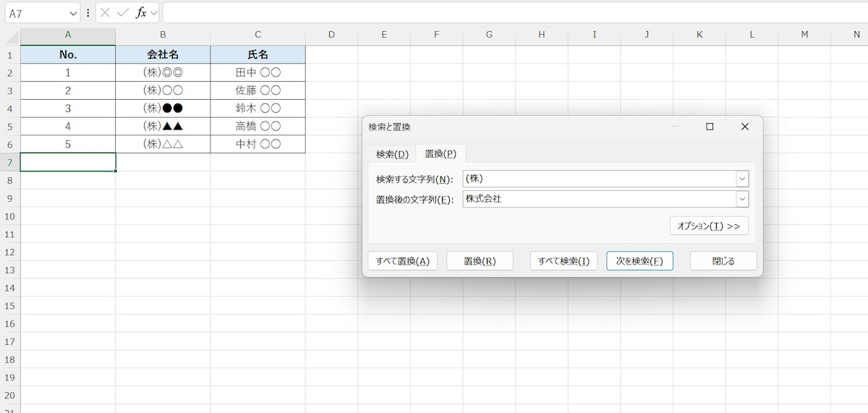Viewport: 868px width, 413px height.
Task: Maximize the 検索と置換 dialog
Action: tap(710, 127)
